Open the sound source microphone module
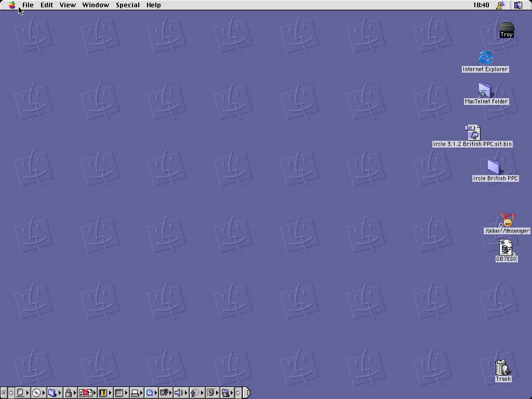 coord(197,393)
